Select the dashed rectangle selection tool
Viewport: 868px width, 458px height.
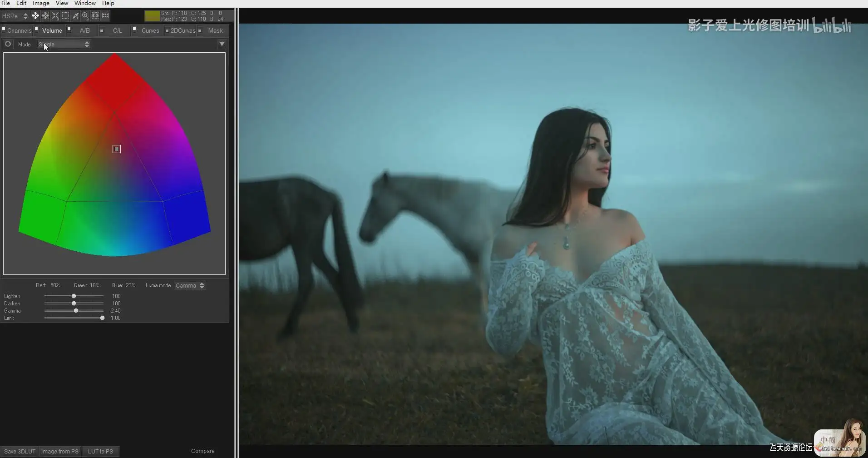tap(65, 15)
